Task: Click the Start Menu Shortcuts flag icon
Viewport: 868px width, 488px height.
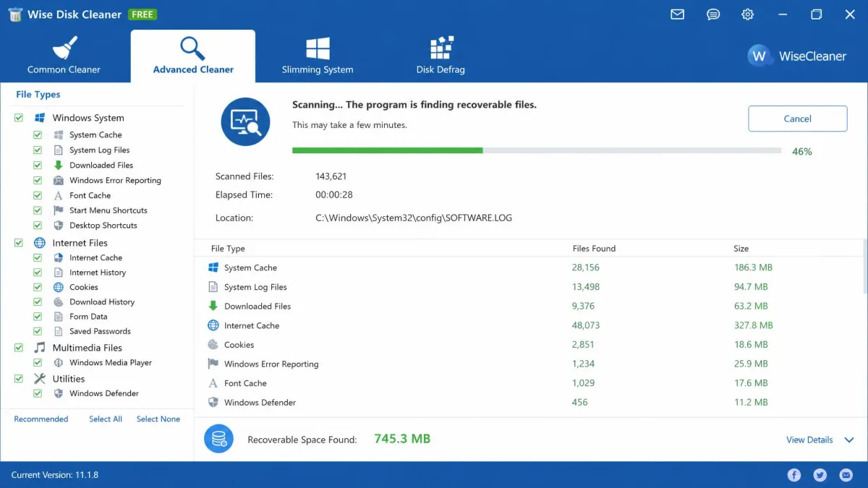Action: coord(59,210)
